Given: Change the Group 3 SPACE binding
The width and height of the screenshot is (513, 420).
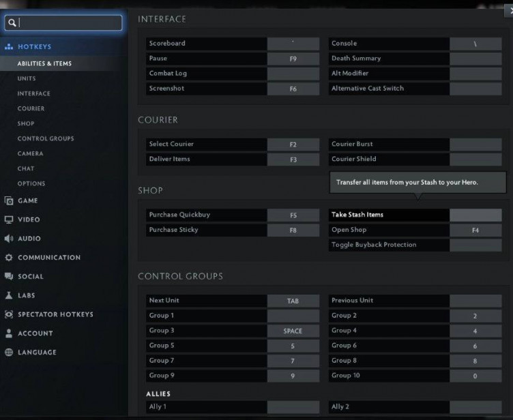Looking at the screenshot, I should pos(293,331).
